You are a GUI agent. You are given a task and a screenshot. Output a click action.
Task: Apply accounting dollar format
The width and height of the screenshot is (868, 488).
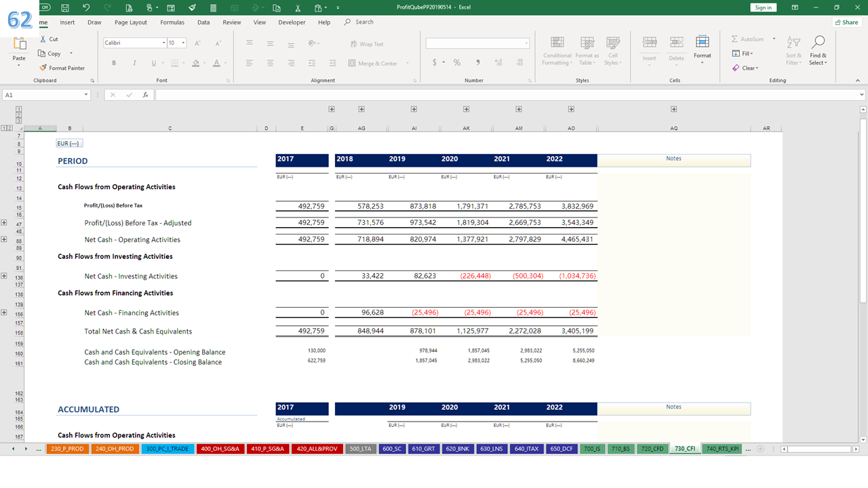point(435,62)
